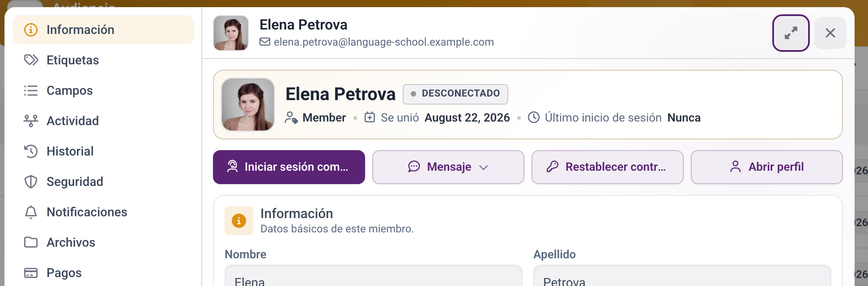Click the Nunca last login value
This screenshot has width=868, height=286.
tap(684, 118)
